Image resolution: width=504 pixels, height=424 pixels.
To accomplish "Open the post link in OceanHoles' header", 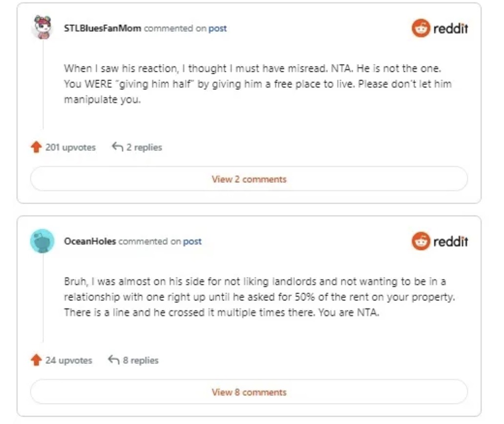I will click(x=192, y=241).
